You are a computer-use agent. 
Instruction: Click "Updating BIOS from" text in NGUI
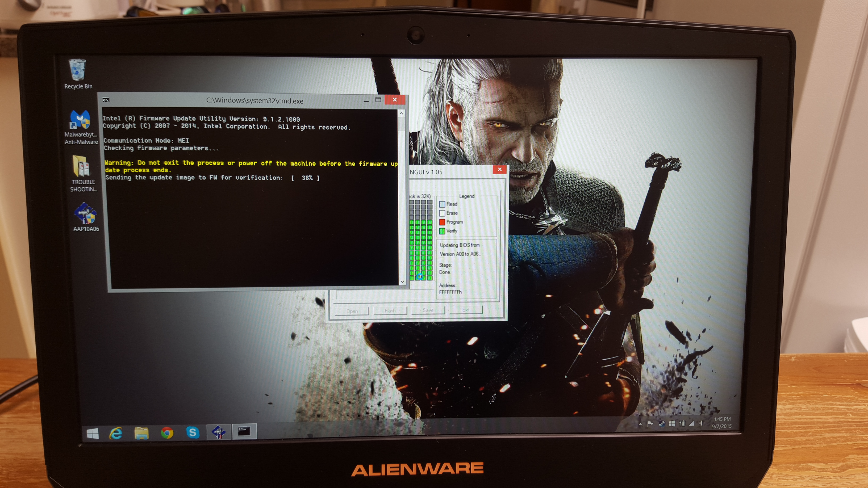point(460,245)
